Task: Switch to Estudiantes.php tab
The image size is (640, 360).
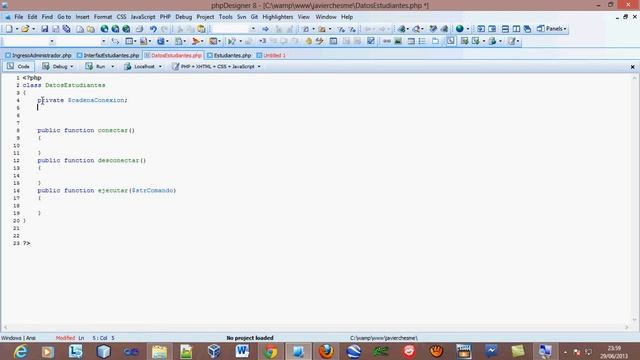Action: point(229,56)
